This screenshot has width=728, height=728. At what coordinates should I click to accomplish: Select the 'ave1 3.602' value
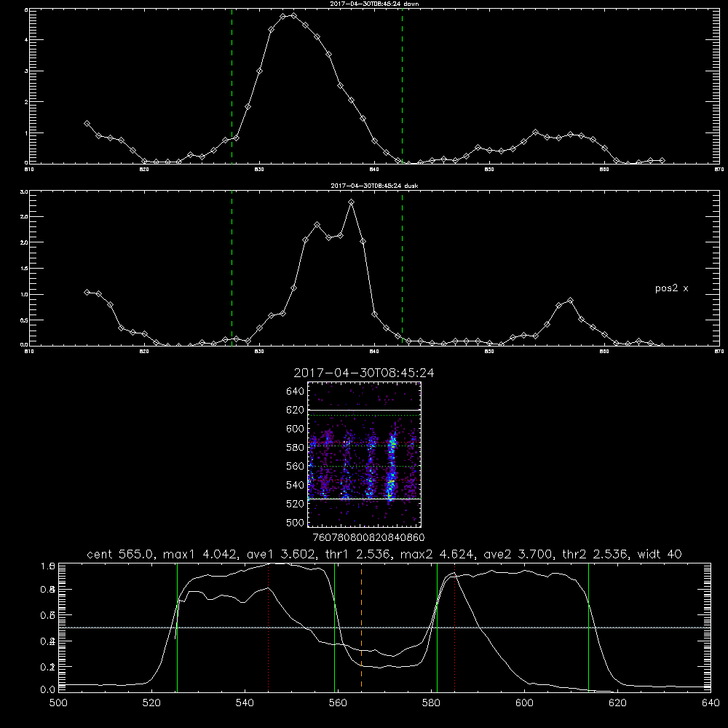(283, 554)
